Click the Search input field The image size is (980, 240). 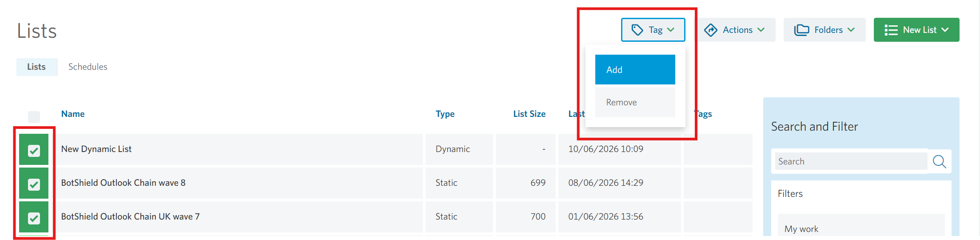pos(851,161)
